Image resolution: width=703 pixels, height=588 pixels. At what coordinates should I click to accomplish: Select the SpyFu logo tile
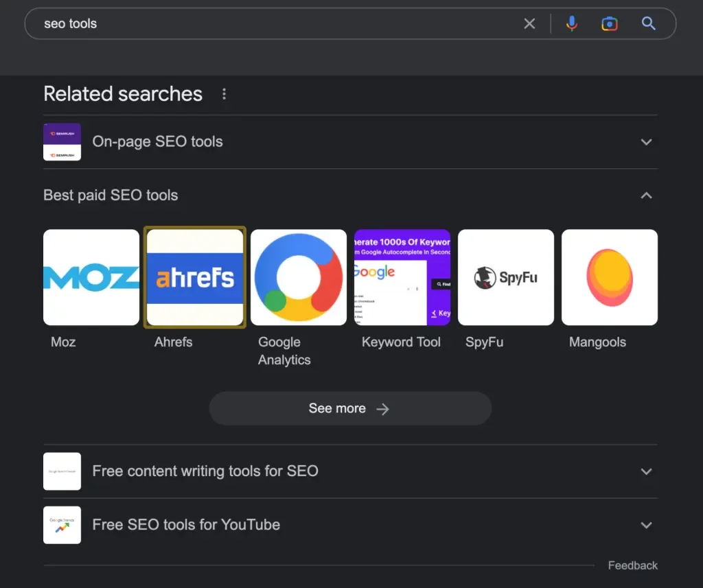coord(506,277)
